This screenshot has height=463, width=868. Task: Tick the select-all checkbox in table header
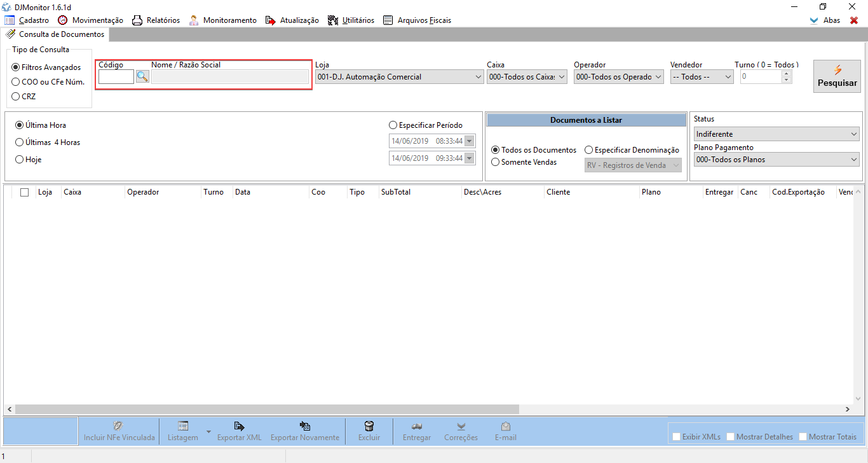[x=25, y=192]
